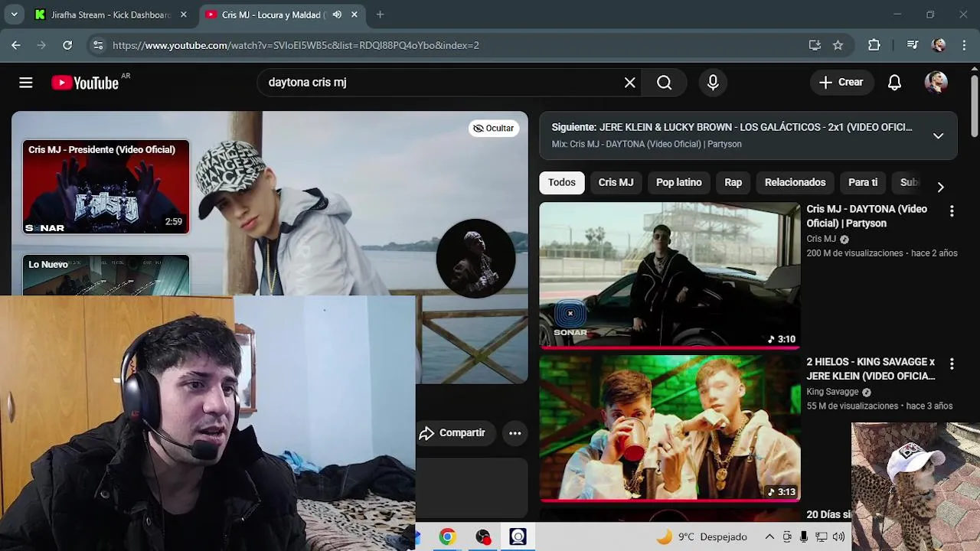Open the Lo Nuevo suggested video card
The width and height of the screenshot is (980, 551).
(x=106, y=275)
